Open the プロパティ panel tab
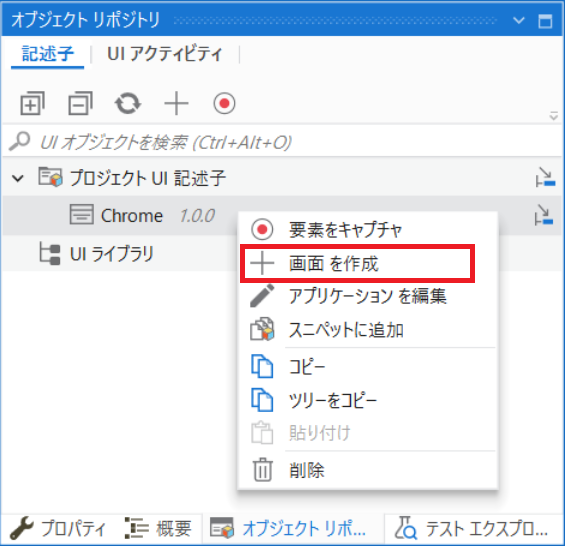The width and height of the screenshot is (565, 546). click(x=58, y=529)
